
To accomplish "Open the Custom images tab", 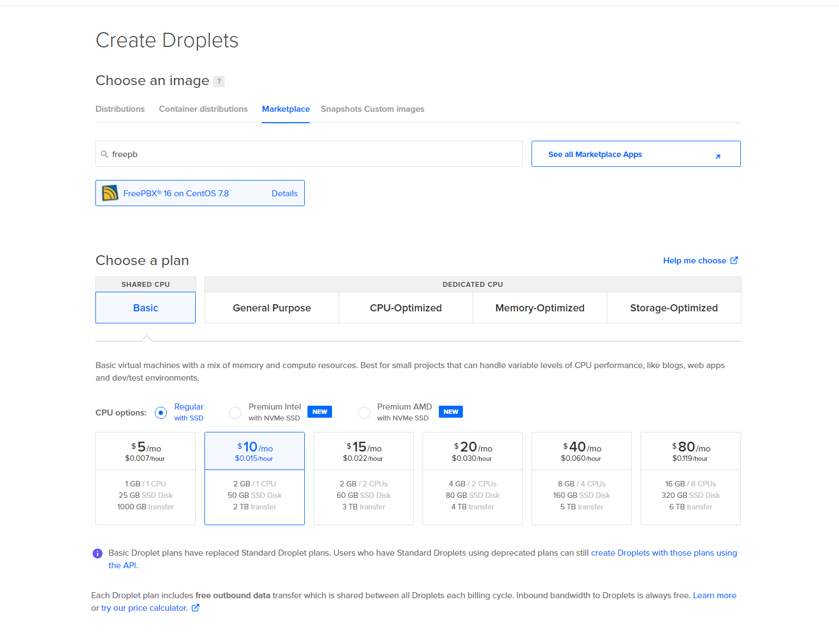I will [x=394, y=109].
